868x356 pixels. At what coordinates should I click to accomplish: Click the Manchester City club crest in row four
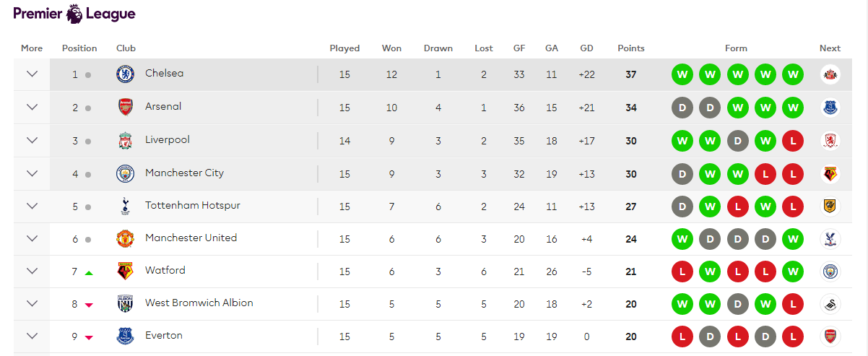tap(126, 173)
